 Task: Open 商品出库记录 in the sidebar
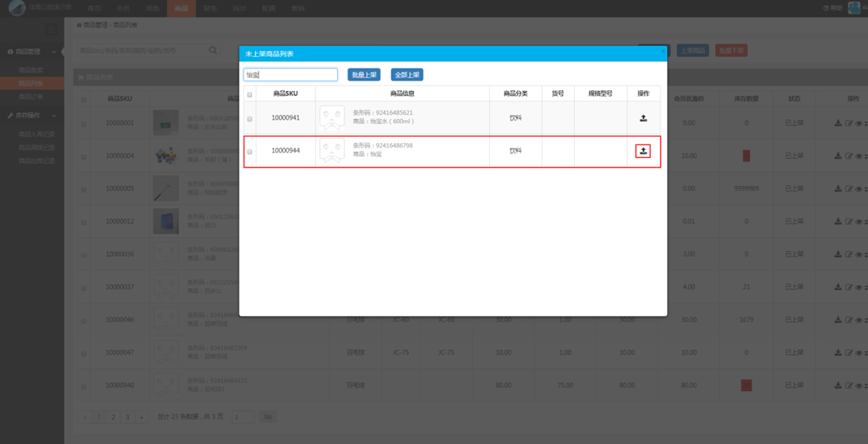coord(37,160)
